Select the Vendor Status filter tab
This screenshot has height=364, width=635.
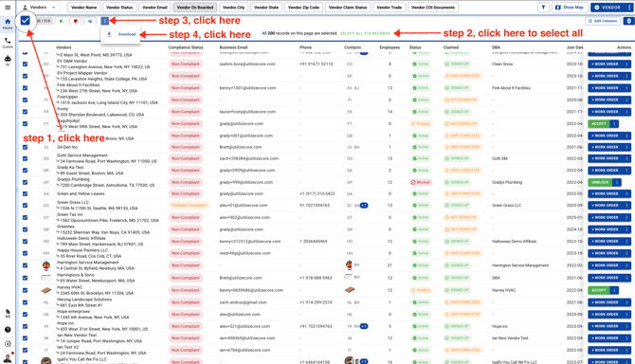(119, 8)
